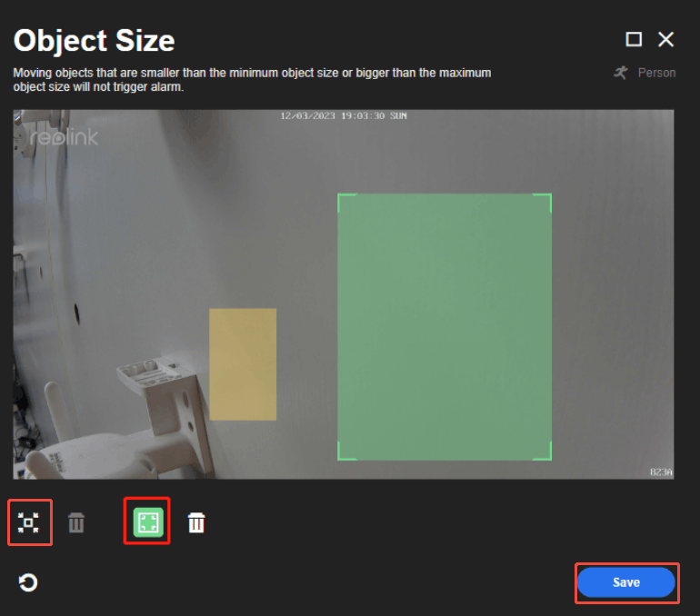The width and height of the screenshot is (700, 616).
Task: Save the object size settings
Action: [x=625, y=582]
